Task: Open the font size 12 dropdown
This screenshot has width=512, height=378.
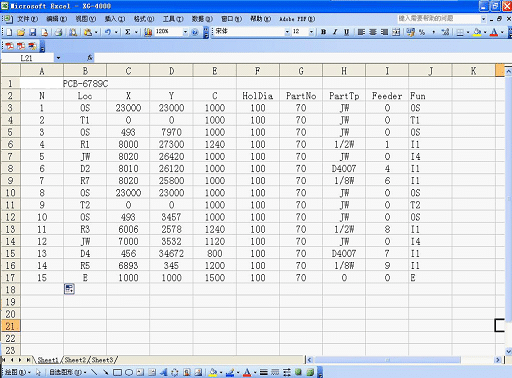Action: [x=311, y=32]
